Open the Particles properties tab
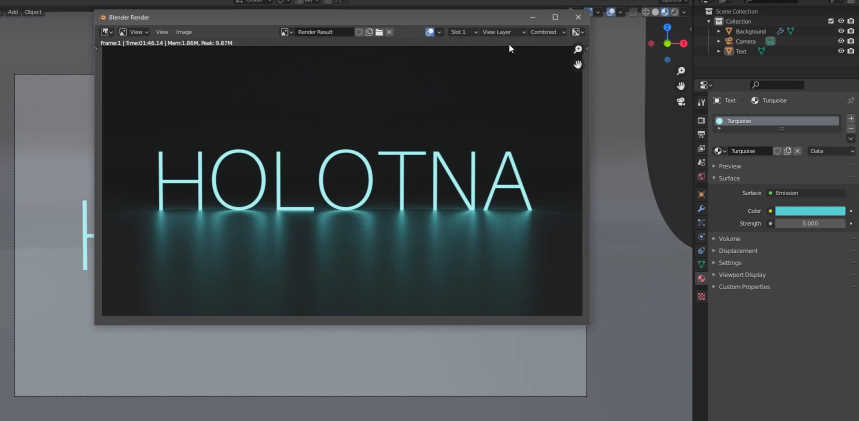This screenshot has height=421, width=859. point(701,223)
